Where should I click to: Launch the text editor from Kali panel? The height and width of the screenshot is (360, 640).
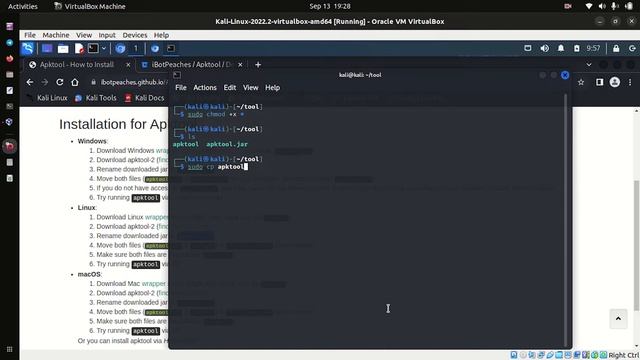point(79,49)
